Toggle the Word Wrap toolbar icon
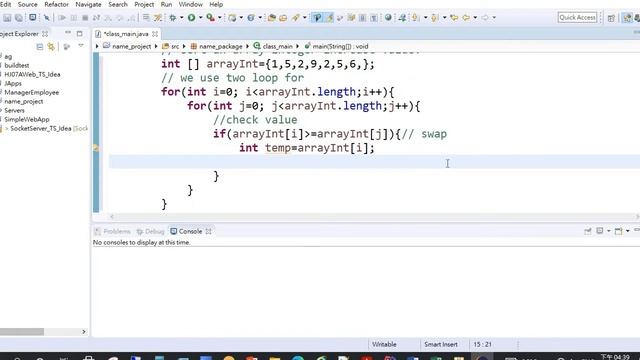This screenshot has width=640, height=360. click(351, 18)
